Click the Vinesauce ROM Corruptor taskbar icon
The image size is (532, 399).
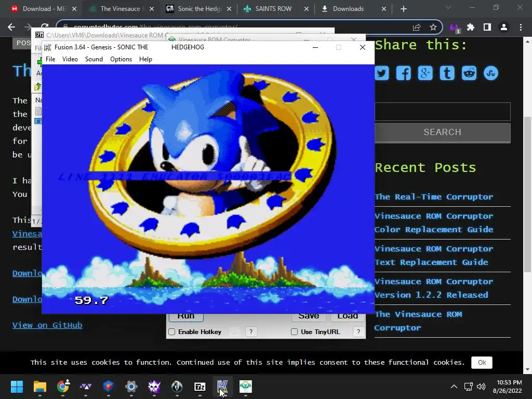(x=246, y=387)
